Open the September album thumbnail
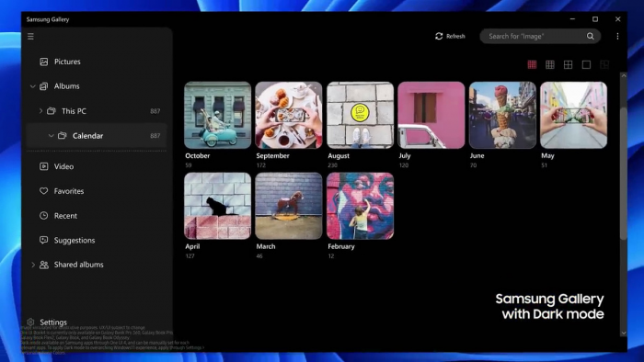This screenshot has height=362, width=644. point(289,115)
